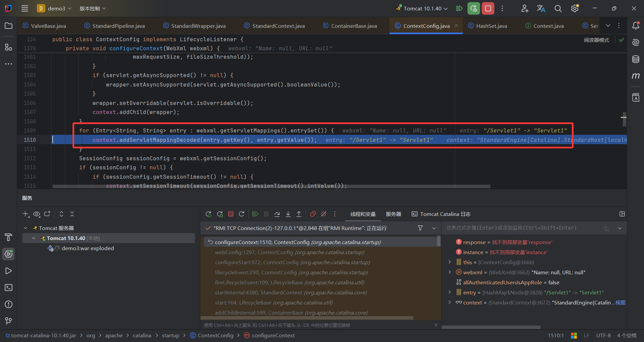Open the Git tool window icon
Viewport: 644px width, 342px height.
point(8,321)
